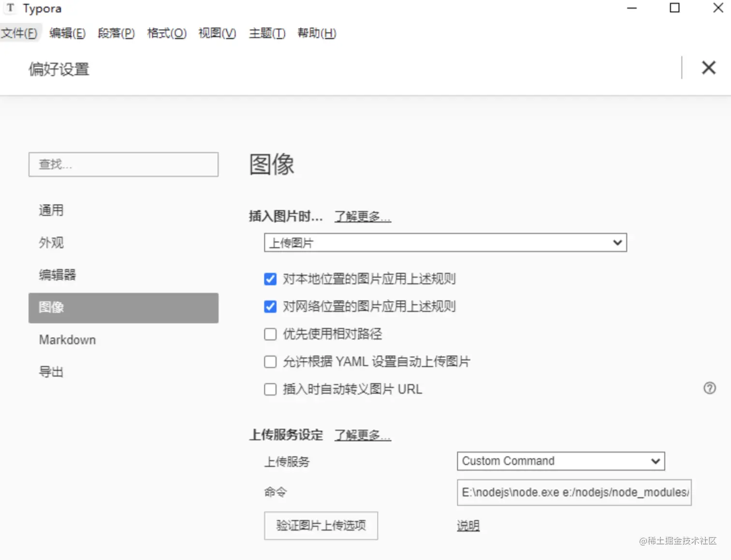The width and height of the screenshot is (731, 560).
Task: Open the 格式(O) menu
Action: pyautogui.click(x=167, y=33)
